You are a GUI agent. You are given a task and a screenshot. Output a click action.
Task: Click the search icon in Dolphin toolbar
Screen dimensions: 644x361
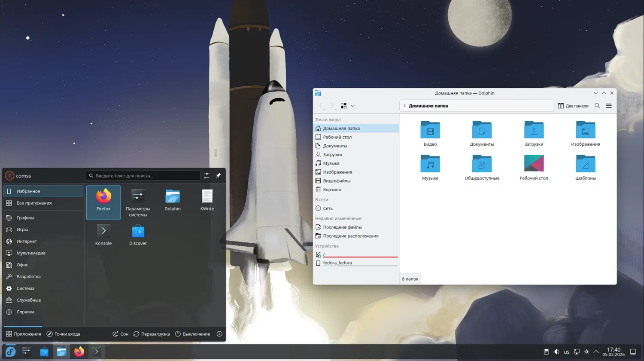coord(597,106)
